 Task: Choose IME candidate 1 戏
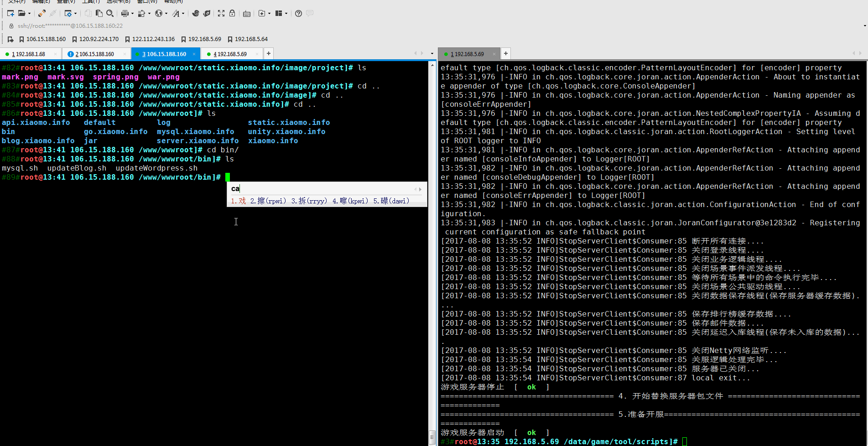pyautogui.click(x=238, y=201)
